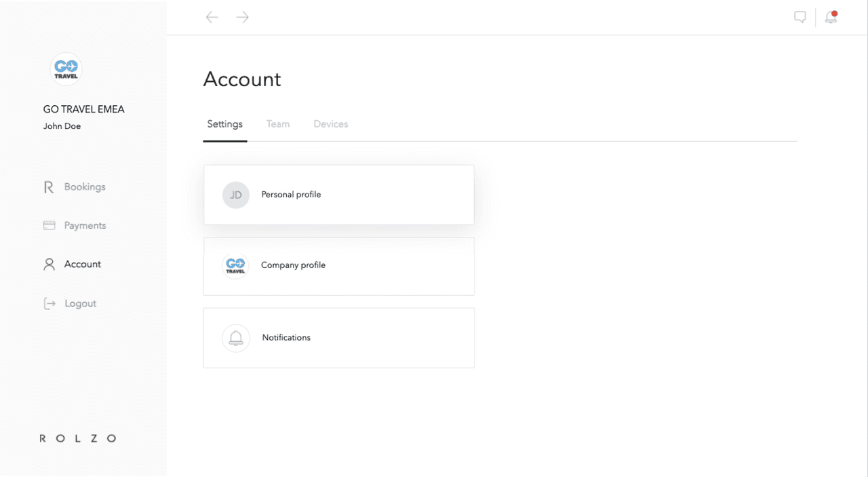Click the Bookings R icon in sidebar

pos(49,187)
